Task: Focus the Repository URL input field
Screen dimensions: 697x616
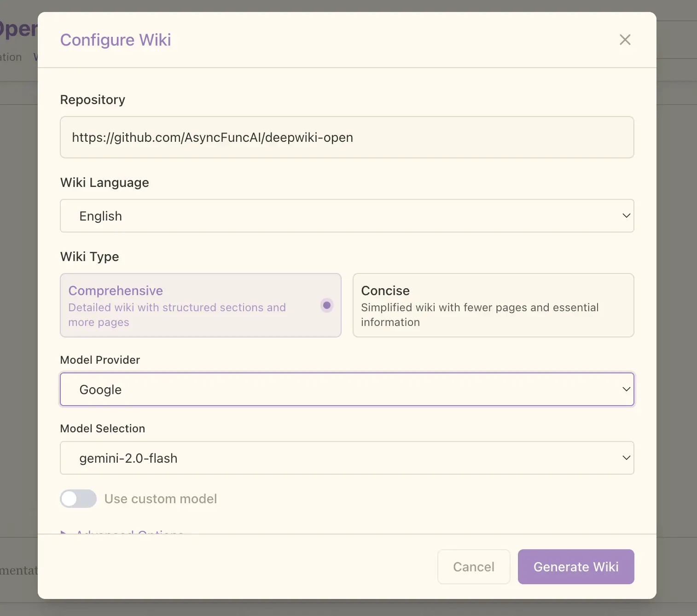Action: [347, 137]
